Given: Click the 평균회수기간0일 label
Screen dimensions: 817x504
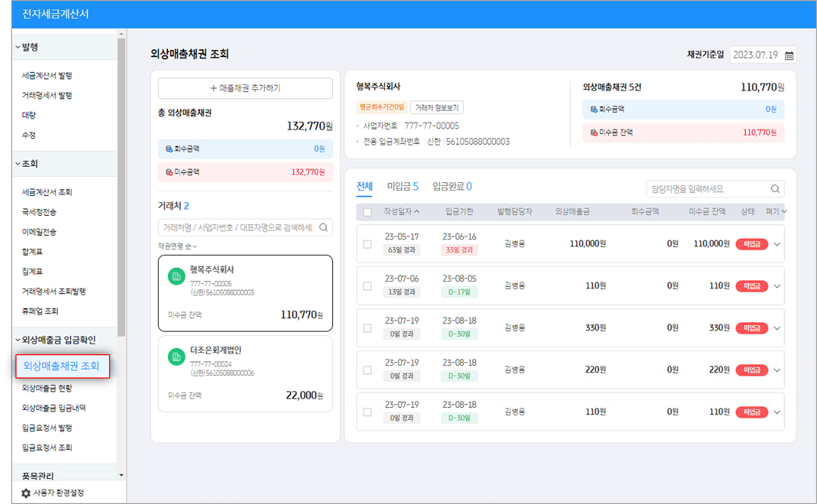Looking at the screenshot, I should 382,107.
